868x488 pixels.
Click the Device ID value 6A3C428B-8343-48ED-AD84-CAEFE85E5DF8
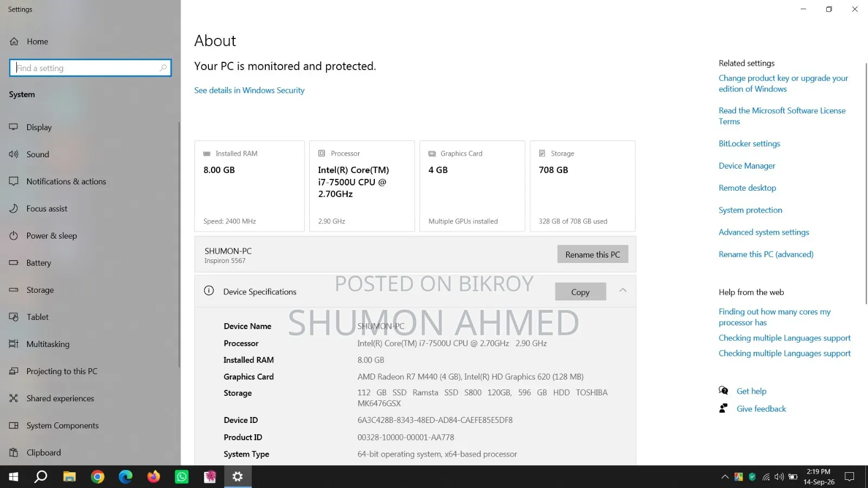pos(435,420)
